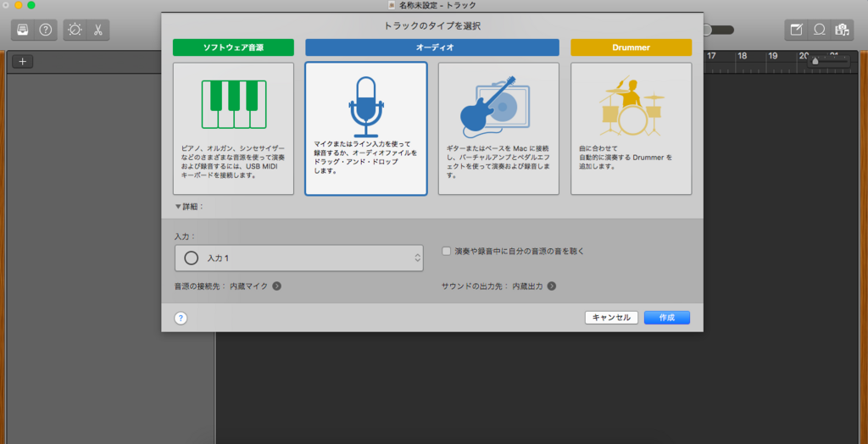Click the 作成 button

point(667,318)
